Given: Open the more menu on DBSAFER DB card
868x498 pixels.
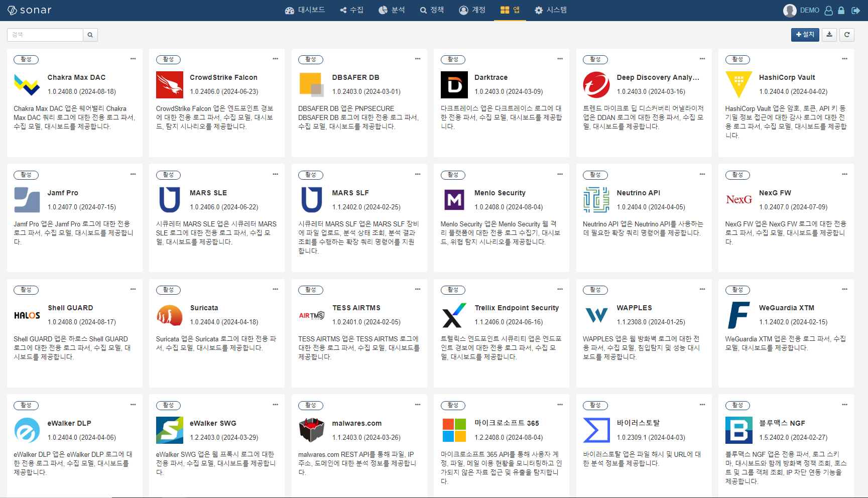Looking at the screenshot, I should (418, 59).
